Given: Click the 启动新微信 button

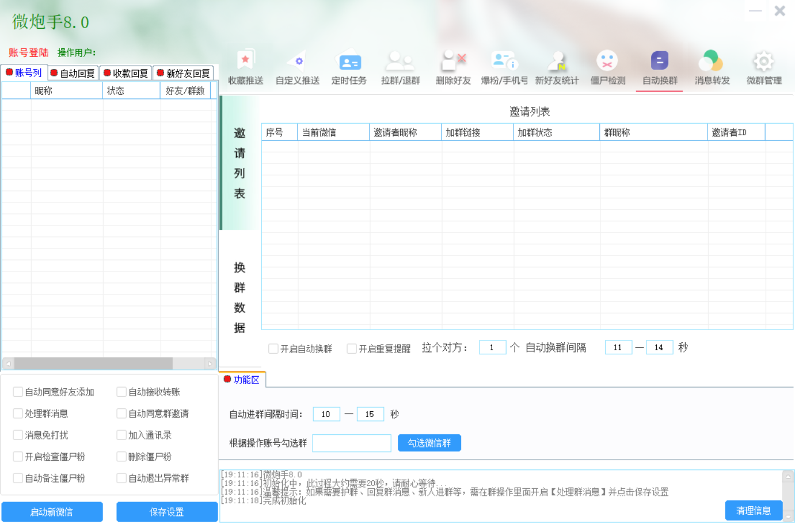Looking at the screenshot, I should point(52,512).
